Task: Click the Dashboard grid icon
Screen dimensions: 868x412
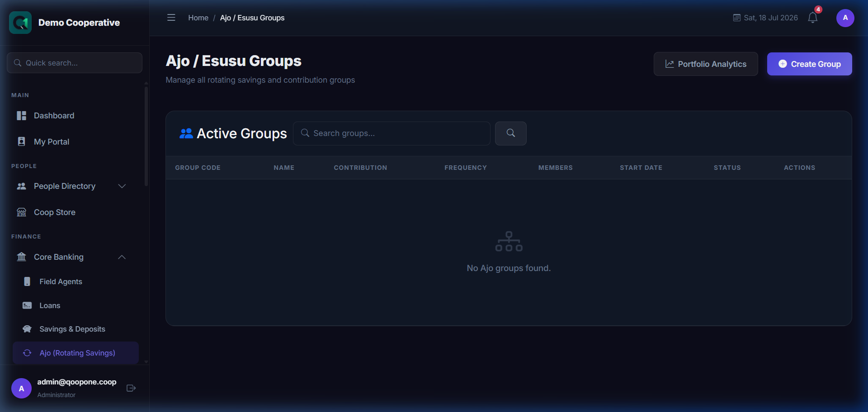Action: pyautogui.click(x=21, y=116)
